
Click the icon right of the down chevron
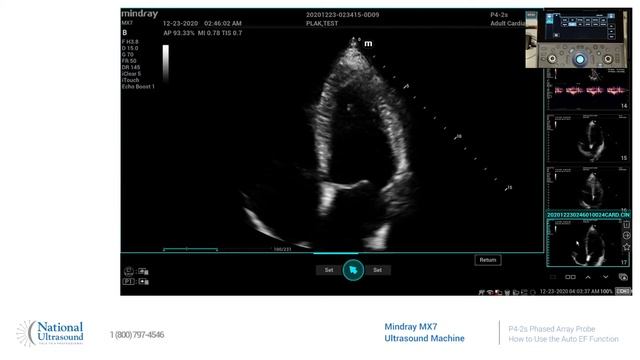tap(623, 277)
